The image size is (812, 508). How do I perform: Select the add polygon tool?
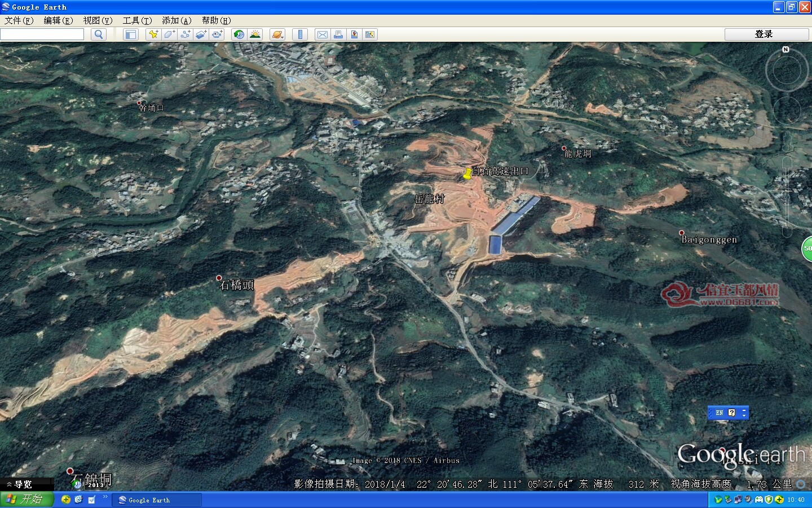[169, 34]
